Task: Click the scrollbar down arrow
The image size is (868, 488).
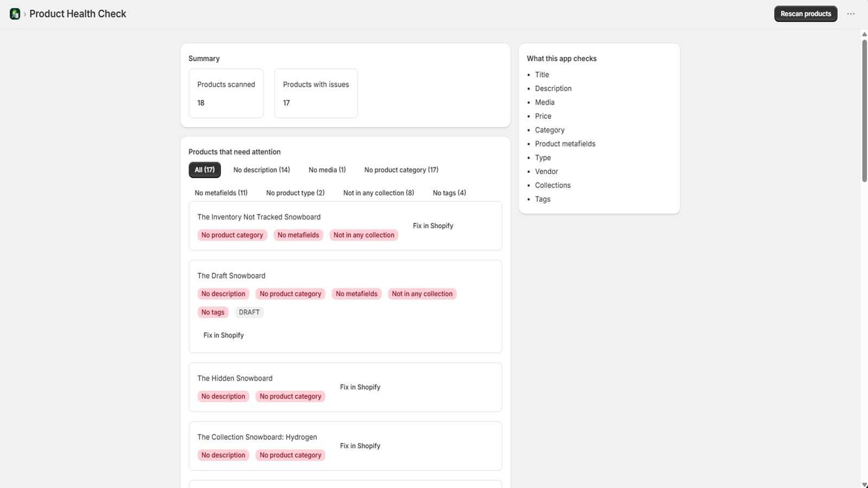Action: click(x=864, y=485)
